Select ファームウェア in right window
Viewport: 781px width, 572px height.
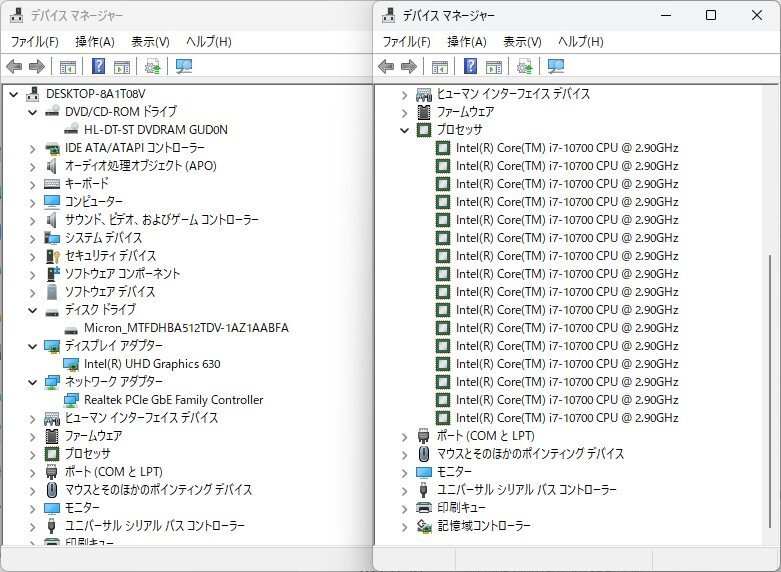[x=465, y=112]
